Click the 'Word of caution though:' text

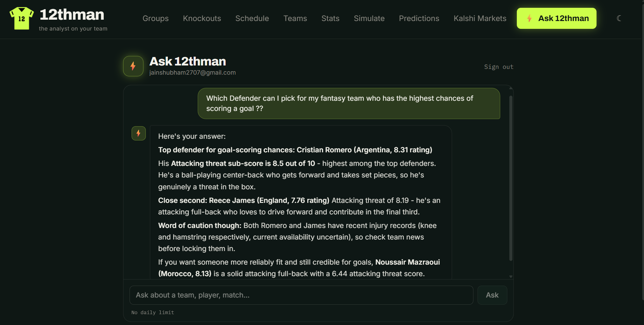pyautogui.click(x=200, y=226)
